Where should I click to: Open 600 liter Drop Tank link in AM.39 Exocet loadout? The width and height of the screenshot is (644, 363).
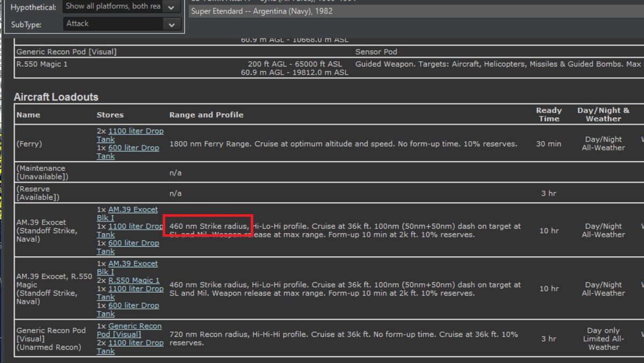pyautogui.click(x=128, y=247)
